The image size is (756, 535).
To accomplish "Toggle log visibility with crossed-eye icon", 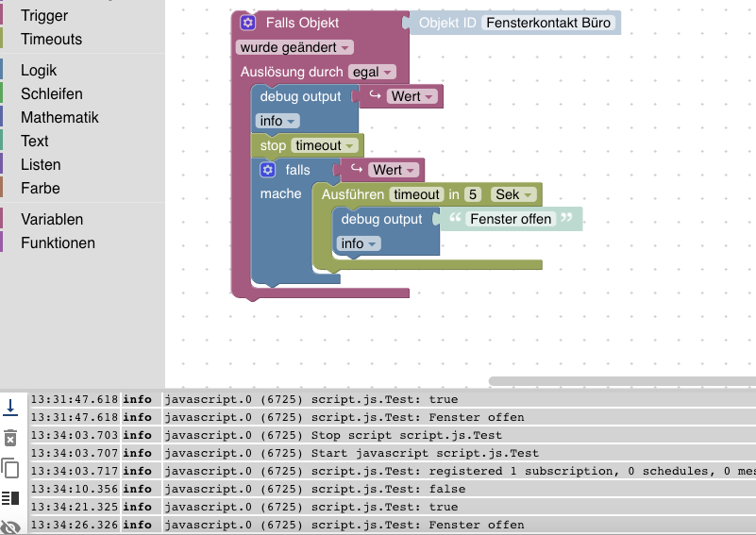I will click(10, 527).
